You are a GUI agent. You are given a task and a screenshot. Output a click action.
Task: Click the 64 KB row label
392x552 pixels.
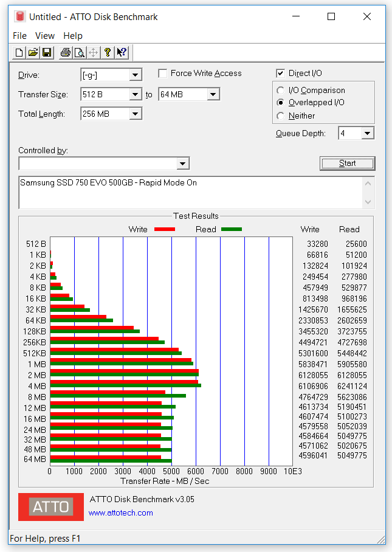click(35, 321)
